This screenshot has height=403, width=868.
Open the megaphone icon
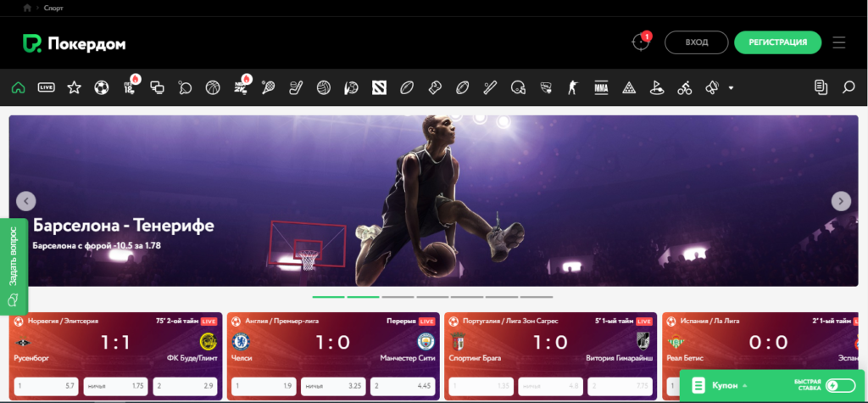coord(712,87)
